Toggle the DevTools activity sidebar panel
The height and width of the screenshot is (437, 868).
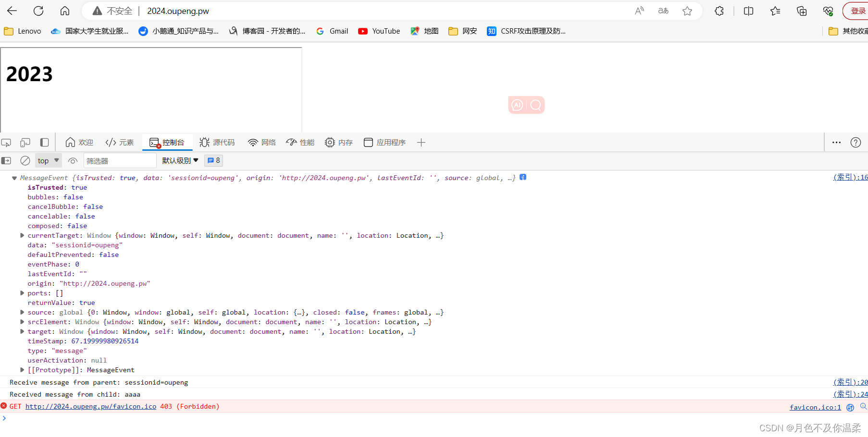[44, 142]
